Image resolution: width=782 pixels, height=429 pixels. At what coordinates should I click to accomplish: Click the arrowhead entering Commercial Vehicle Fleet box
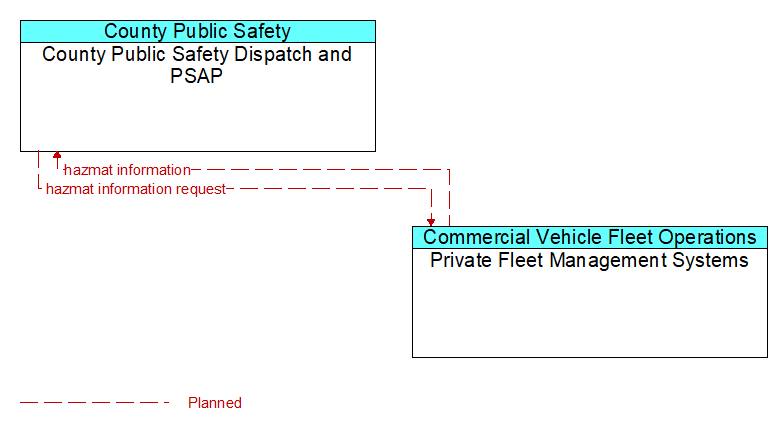(x=431, y=222)
